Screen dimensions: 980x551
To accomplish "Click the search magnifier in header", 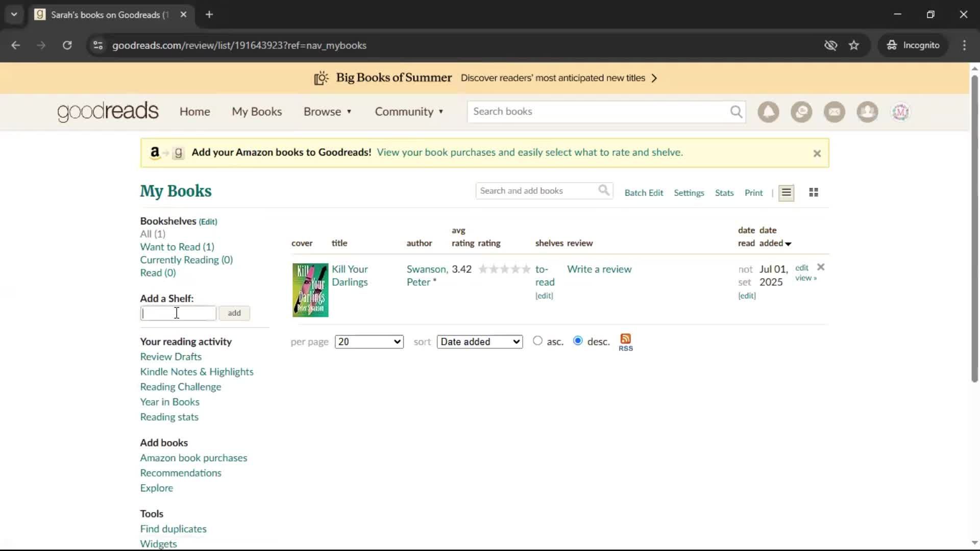I will coord(736,112).
